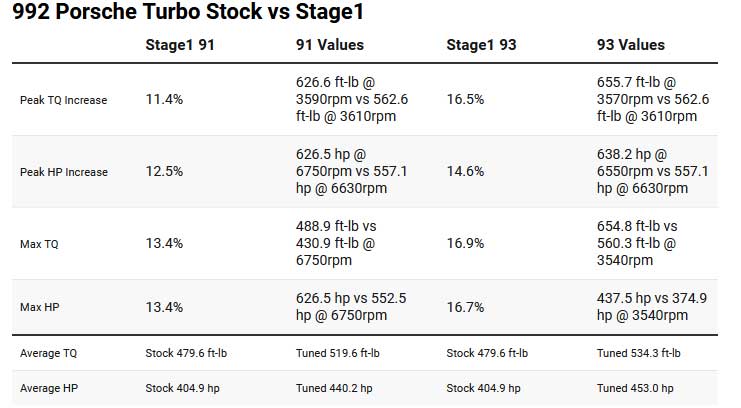741x408 pixels.
Task: Click the 14.6% Peak HP Increase cell
Action: pyautogui.click(x=465, y=172)
